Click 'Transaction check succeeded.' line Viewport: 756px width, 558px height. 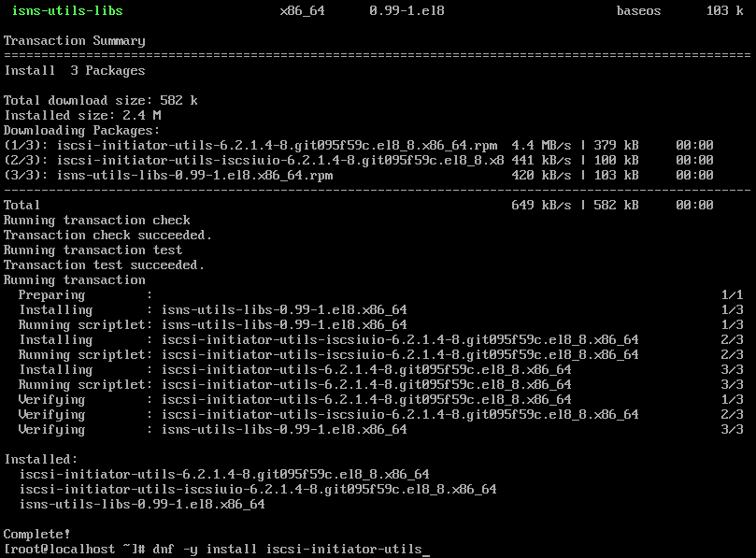(x=107, y=235)
